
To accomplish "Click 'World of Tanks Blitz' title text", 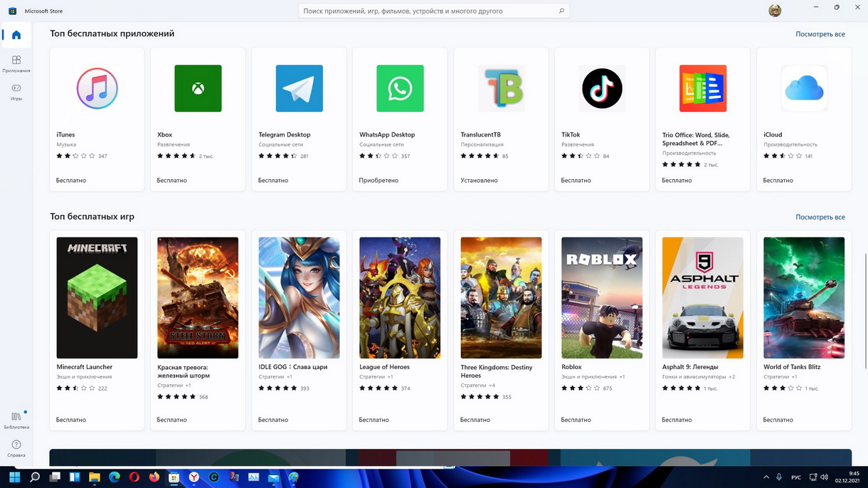I will tap(792, 367).
